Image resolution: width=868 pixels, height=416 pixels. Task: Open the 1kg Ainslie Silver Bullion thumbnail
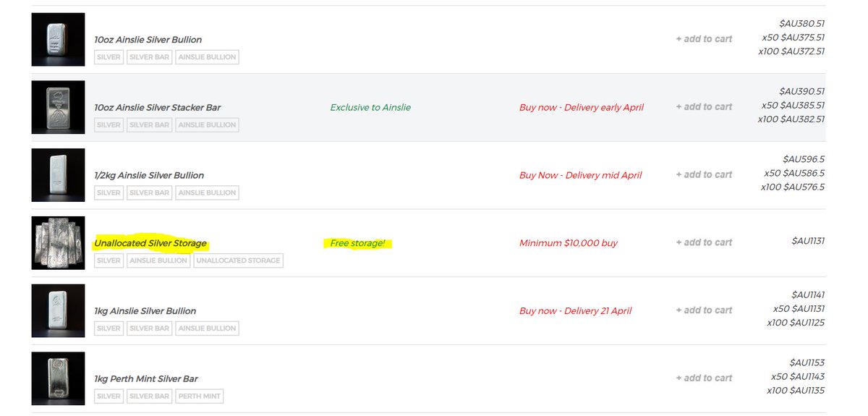click(58, 311)
